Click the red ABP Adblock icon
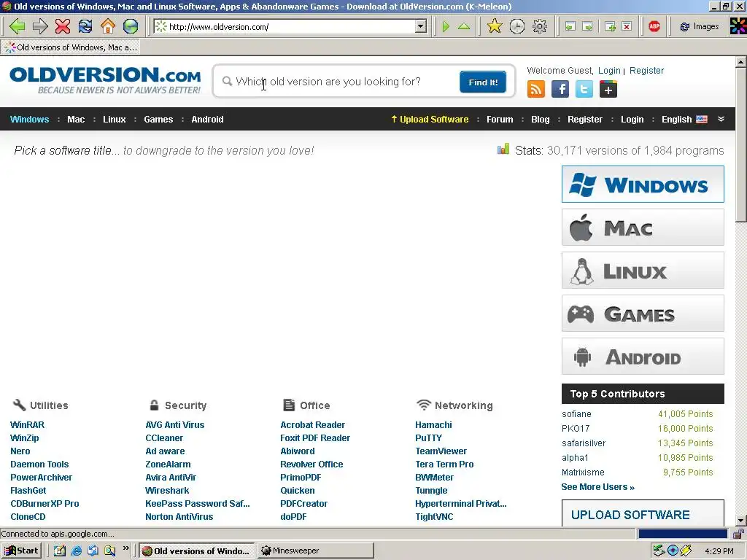This screenshot has height=560, width=747. pos(654,26)
